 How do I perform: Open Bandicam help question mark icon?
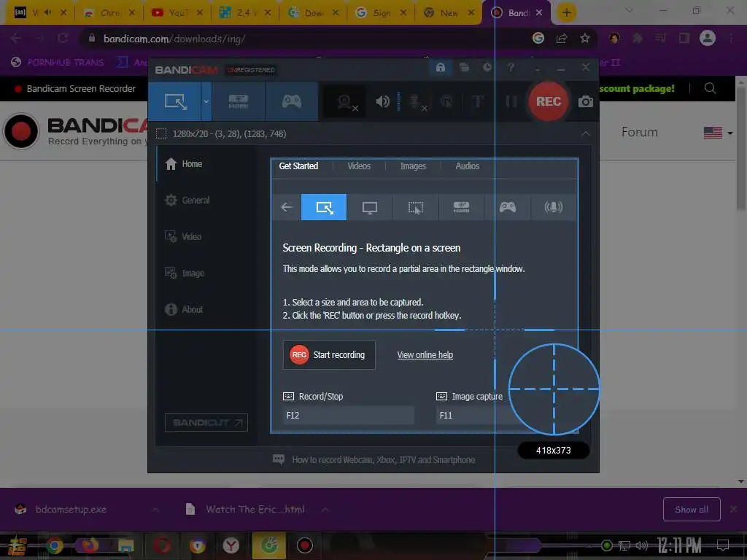[x=511, y=68]
